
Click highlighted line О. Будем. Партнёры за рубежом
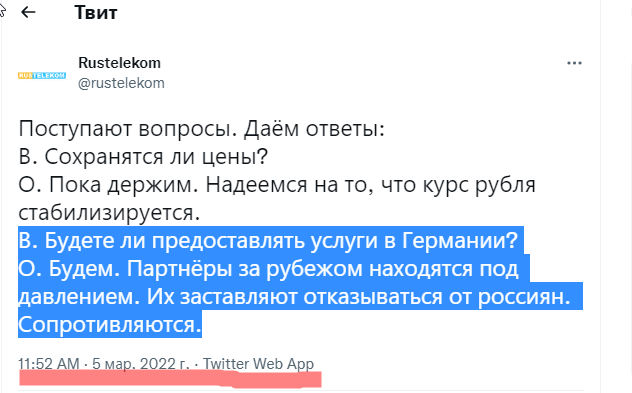268,269
